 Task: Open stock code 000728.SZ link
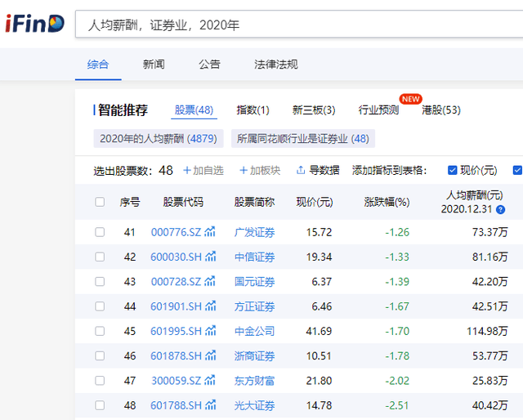tap(177, 281)
